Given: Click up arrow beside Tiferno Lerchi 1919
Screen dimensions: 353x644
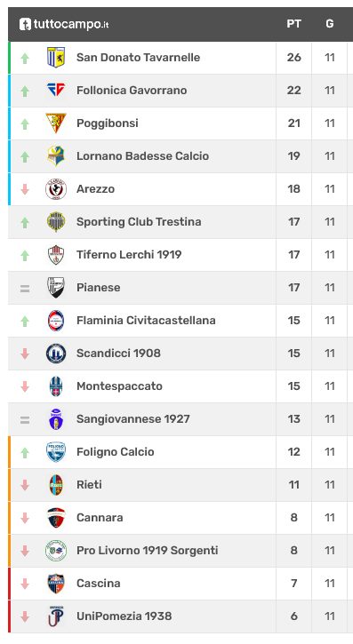Looking at the screenshot, I should click(25, 255).
